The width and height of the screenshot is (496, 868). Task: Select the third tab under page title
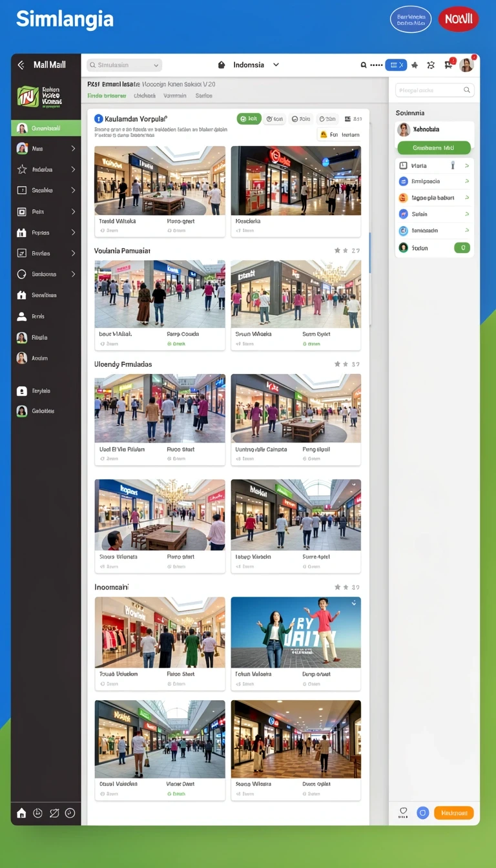[x=175, y=96]
